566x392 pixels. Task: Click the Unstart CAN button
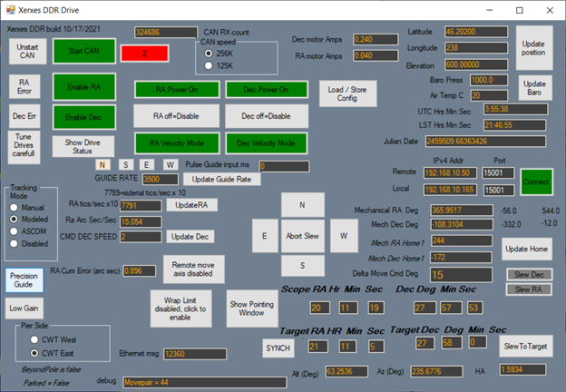tap(27, 51)
